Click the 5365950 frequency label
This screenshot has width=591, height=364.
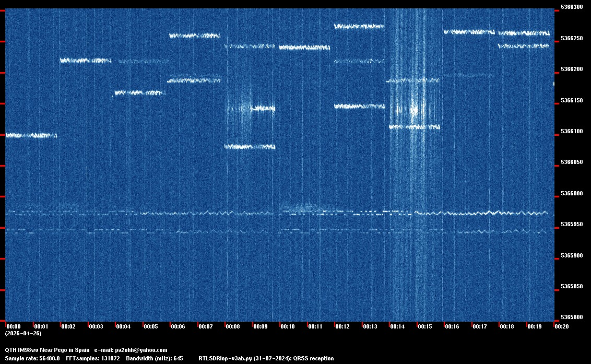[571, 225]
